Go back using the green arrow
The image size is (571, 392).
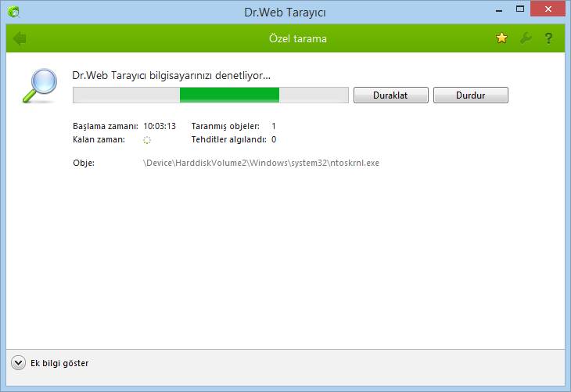coord(20,38)
